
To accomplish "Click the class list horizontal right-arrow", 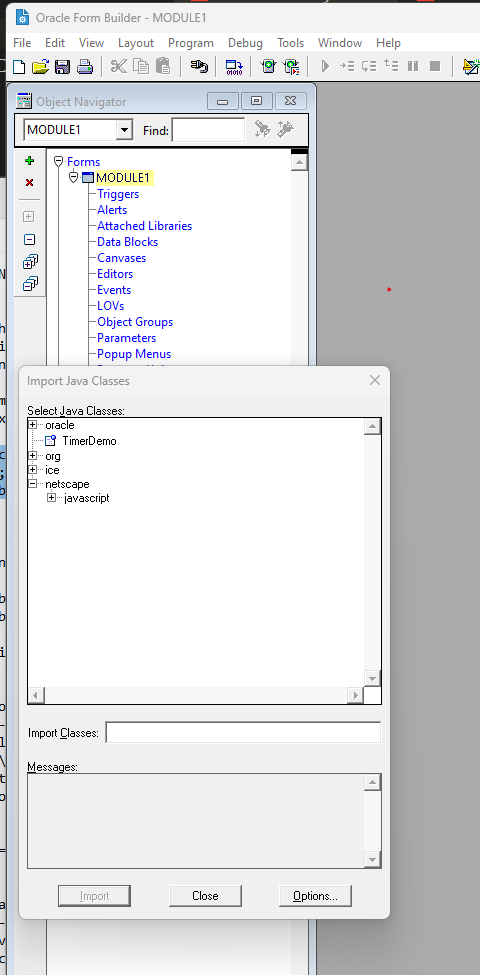I will pyautogui.click(x=356, y=695).
